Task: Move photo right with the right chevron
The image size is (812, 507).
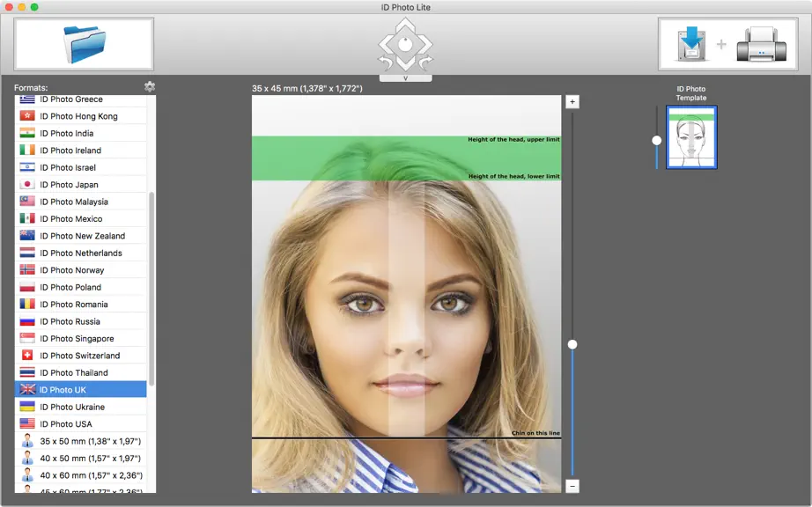Action: pyautogui.click(x=425, y=45)
